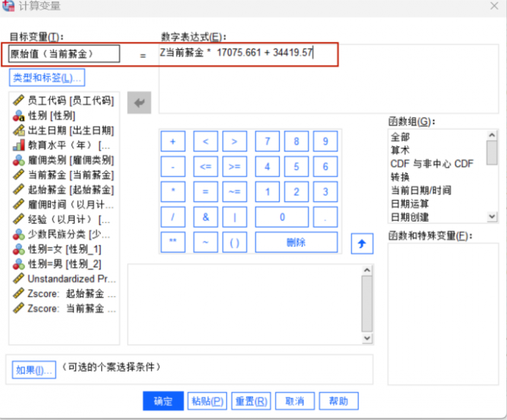Open the 如果(I)... condition dialog
The width and height of the screenshot is (507, 420).
pyautogui.click(x=34, y=370)
